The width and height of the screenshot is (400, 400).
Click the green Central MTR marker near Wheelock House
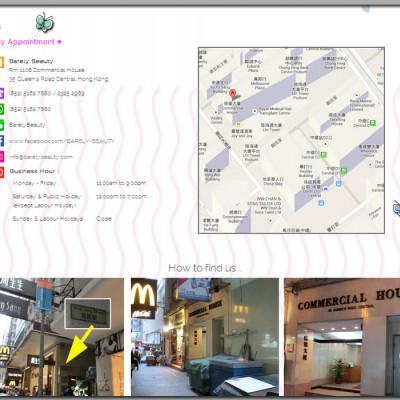pyautogui.click(x=344, y=171)
